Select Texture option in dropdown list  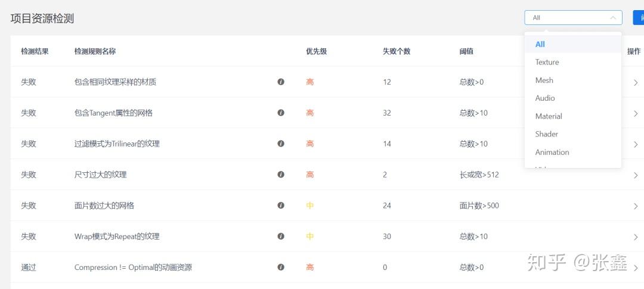pos(573,62)
